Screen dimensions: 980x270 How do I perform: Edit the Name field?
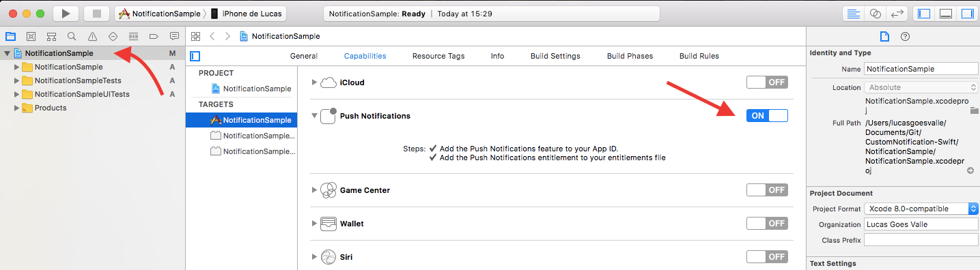pyautogui.click(x=921, y=69)
